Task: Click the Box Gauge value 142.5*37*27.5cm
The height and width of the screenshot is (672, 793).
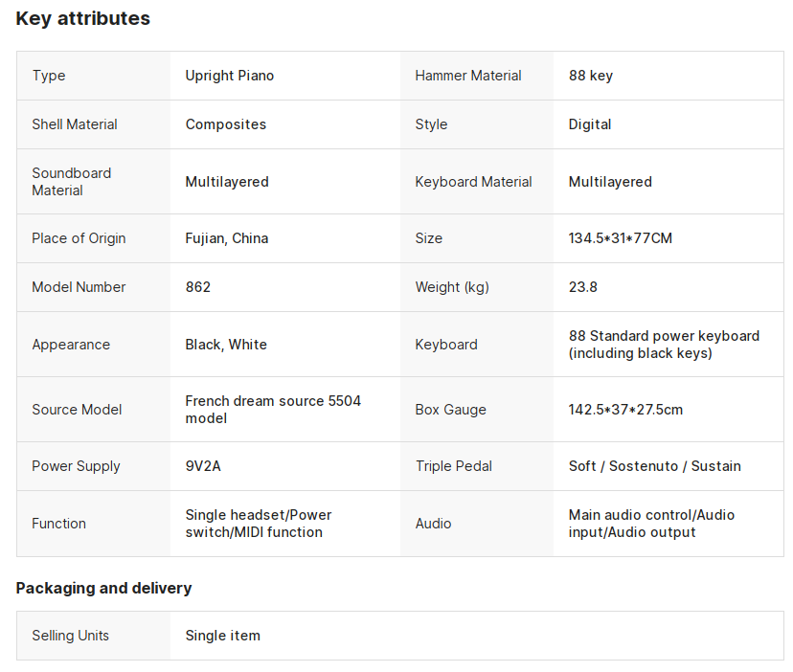Action: tap(625, 410)
